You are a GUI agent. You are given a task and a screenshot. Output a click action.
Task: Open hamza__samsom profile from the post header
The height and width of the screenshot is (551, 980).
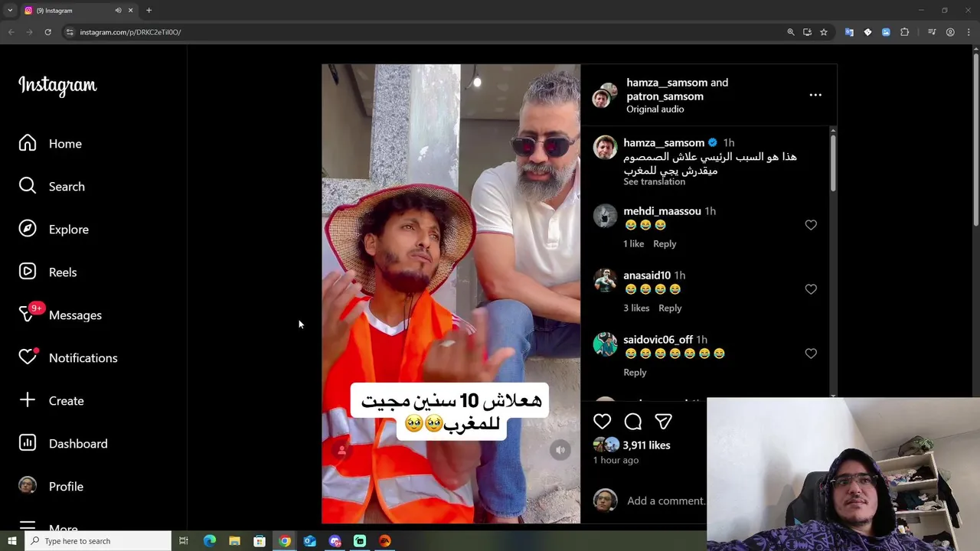(667, 83)
